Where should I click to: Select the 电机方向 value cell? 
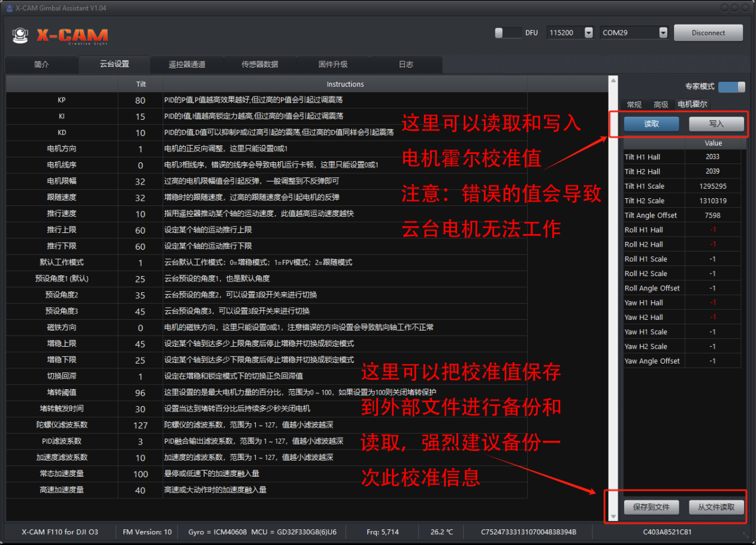tap(140, 149)
